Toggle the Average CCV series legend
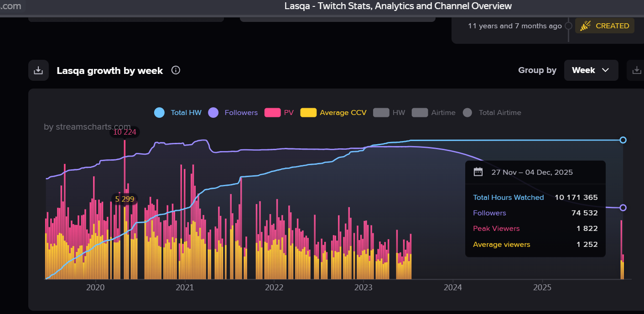644x314 pixels. 333,113
